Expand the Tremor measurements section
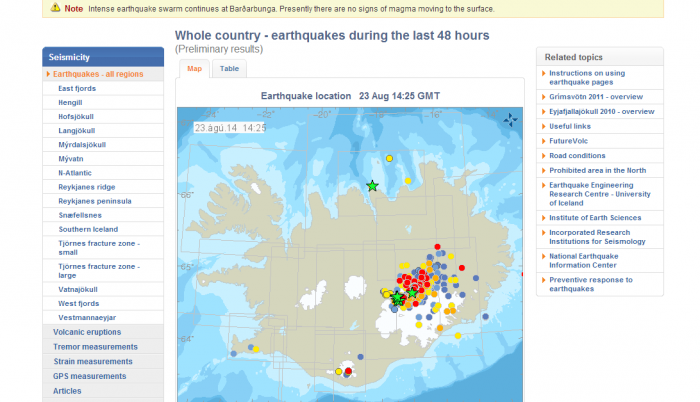The width and height of the screenshot is (700, 402). click(x=94, y=347)
